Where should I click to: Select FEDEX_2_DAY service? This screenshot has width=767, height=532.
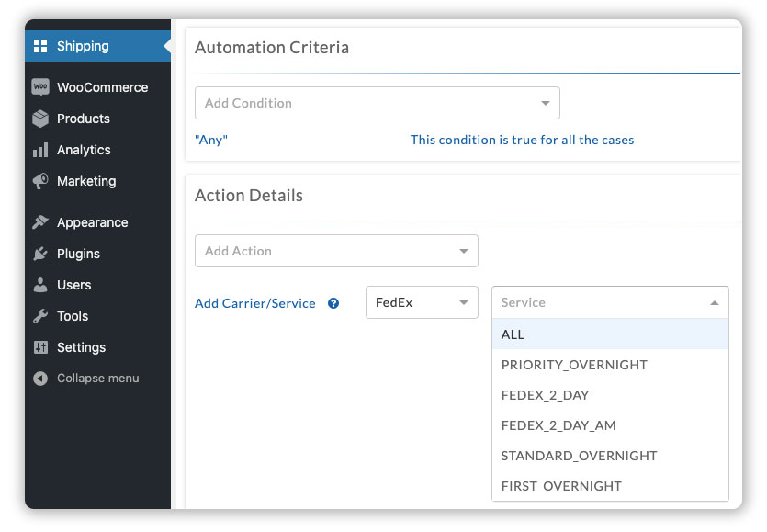click(x=610, y=395)
